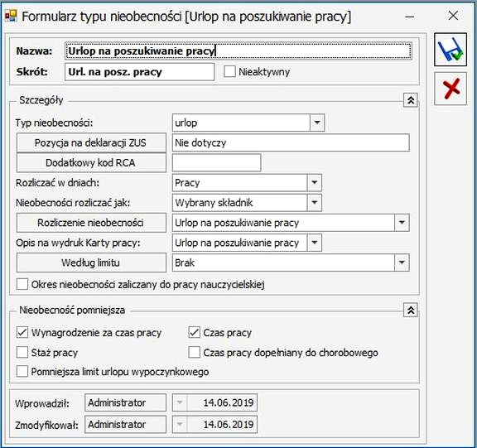This screenshot has height=448, width=477.
Task: Collapse the Nieobecność pomniejsza section
Action: pyautogui.click(x=411, y=311)
